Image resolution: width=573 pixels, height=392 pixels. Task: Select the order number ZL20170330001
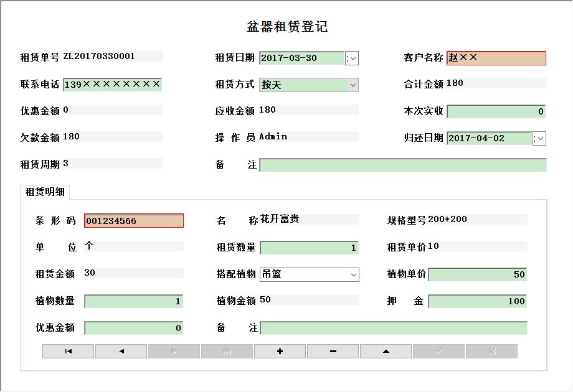click(99, 56)
